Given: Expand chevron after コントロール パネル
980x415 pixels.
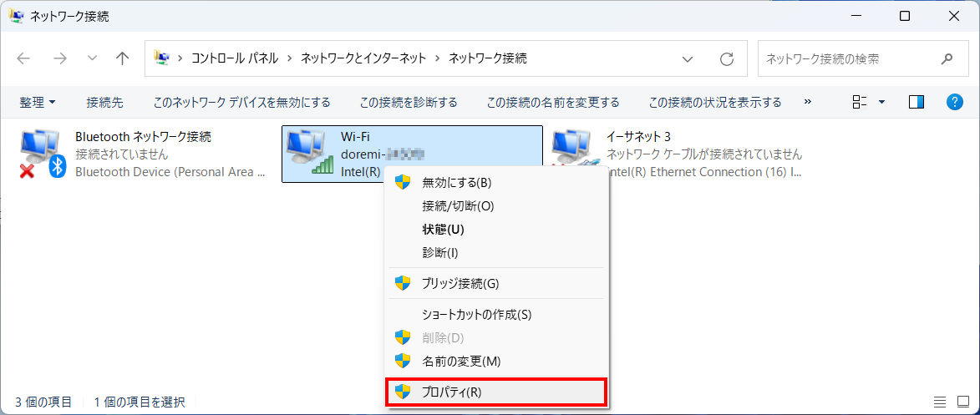Looking at the screenshot, I should pos(290,58).
